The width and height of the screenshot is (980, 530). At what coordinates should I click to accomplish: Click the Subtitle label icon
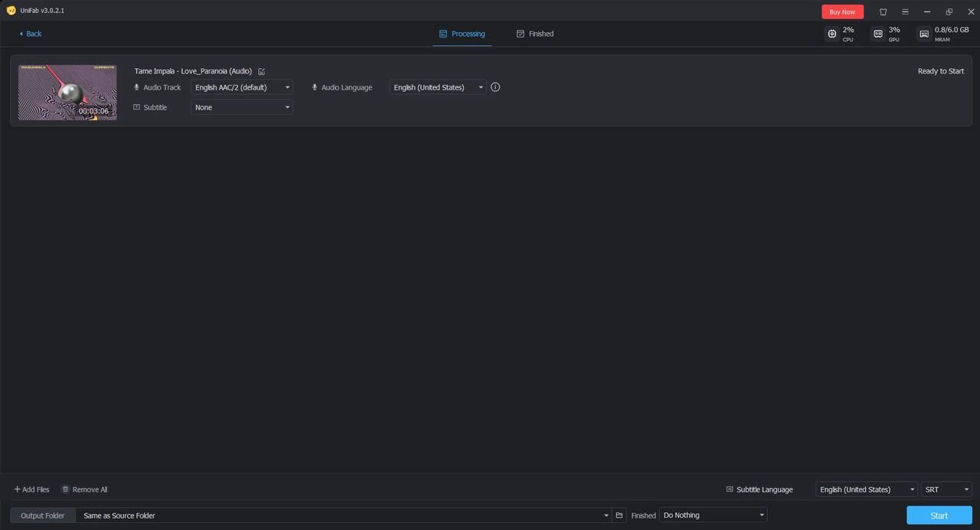tap(137, 107)
